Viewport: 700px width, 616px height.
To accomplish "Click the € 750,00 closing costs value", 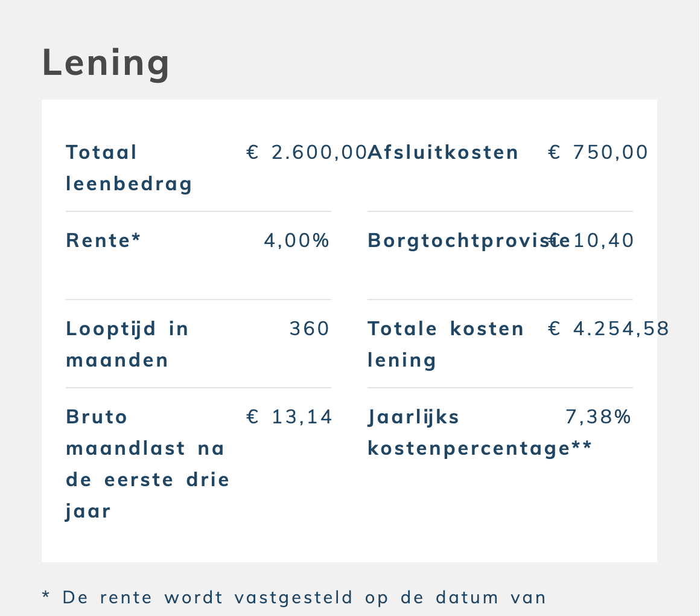I will click(598, 152).
